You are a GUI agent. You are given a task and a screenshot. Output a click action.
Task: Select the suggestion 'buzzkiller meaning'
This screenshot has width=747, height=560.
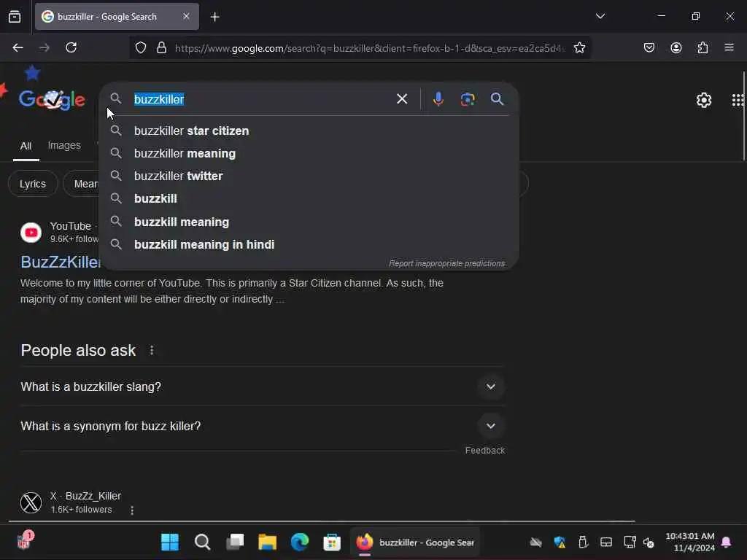pos(309,153)
